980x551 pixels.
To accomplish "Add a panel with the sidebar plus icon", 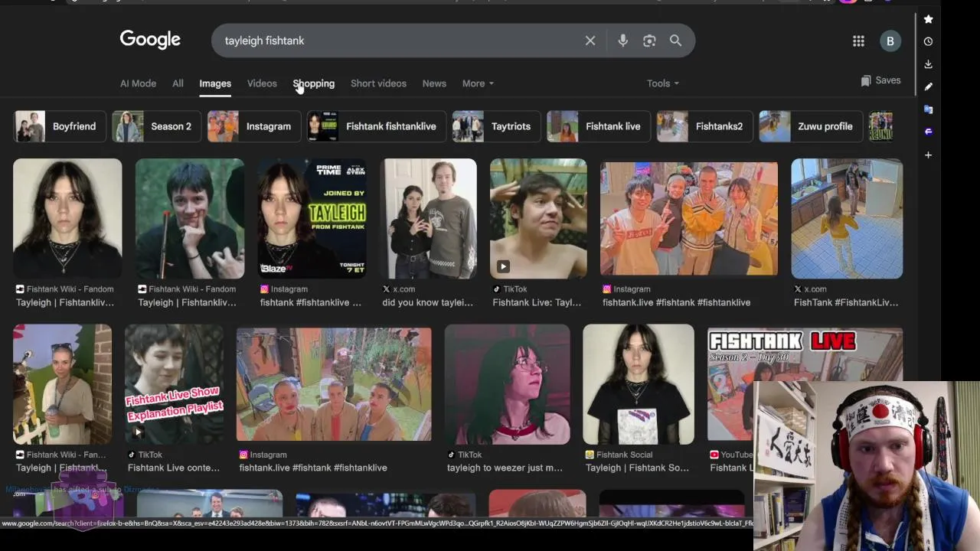I will [928, 155].
